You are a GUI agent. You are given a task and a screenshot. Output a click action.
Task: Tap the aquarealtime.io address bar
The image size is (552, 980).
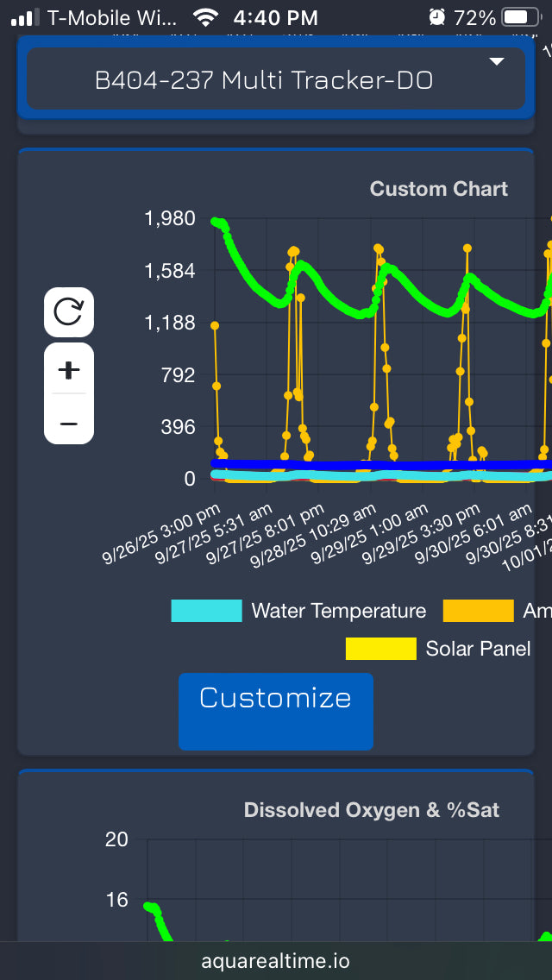pos(276,961)
